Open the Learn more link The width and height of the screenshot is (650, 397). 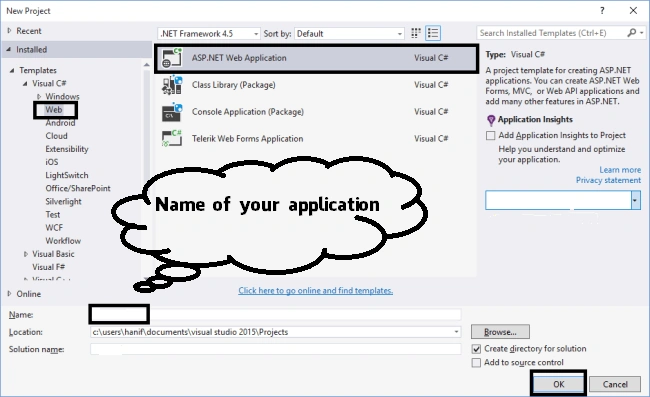pos(620,170)
